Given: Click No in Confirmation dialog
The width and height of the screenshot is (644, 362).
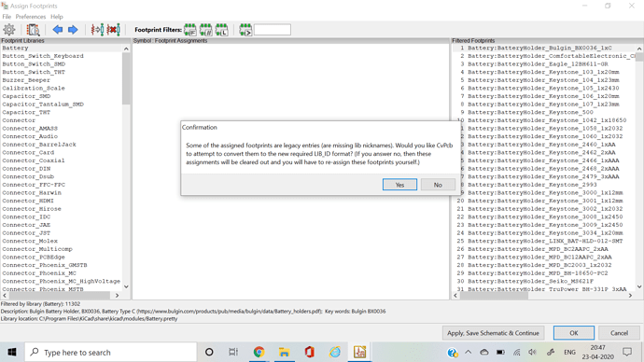Looking at the screenshot, I should [x=438, y=185].
